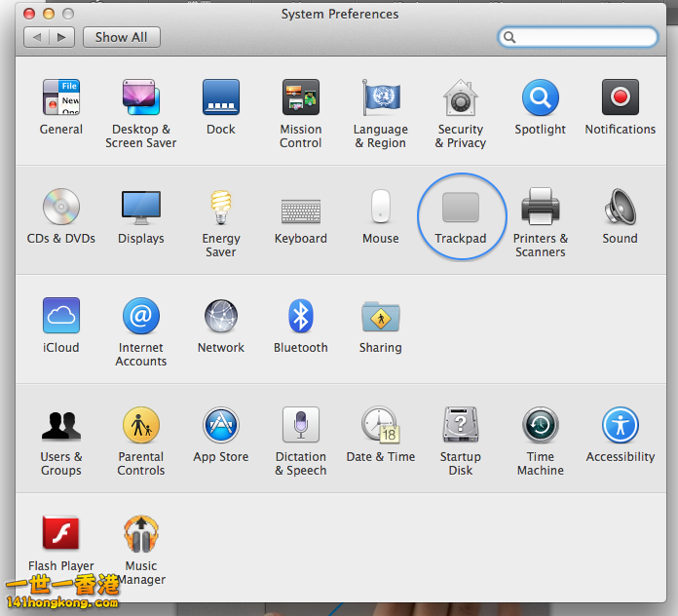Go back with the left arrow button
The image size is (678, 616).
[36, 37]
